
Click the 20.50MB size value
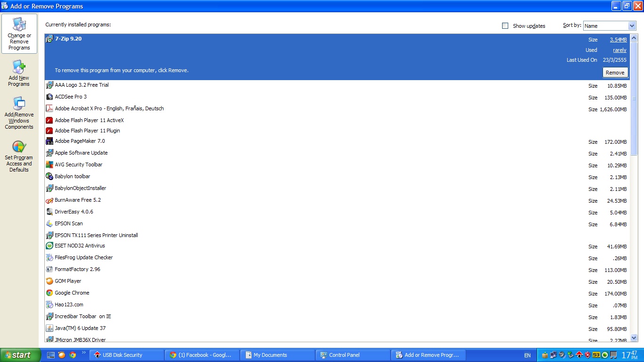click(617, 282)
